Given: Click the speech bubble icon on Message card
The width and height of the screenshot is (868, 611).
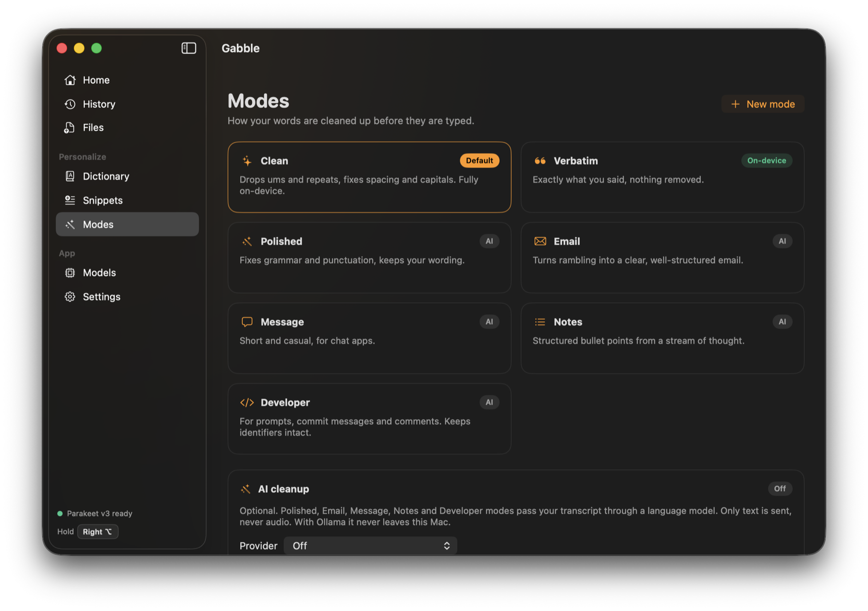Looking at the screenshot, I should pos(247,322).
